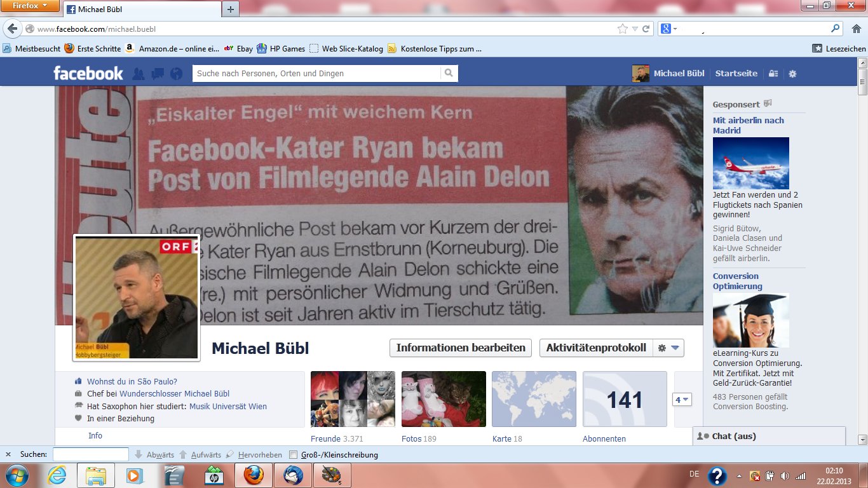Image resolution: width=868 pixels, height=488 pixels.
Task: Open Erste Schritte bookmark
Action: point(93,48)
